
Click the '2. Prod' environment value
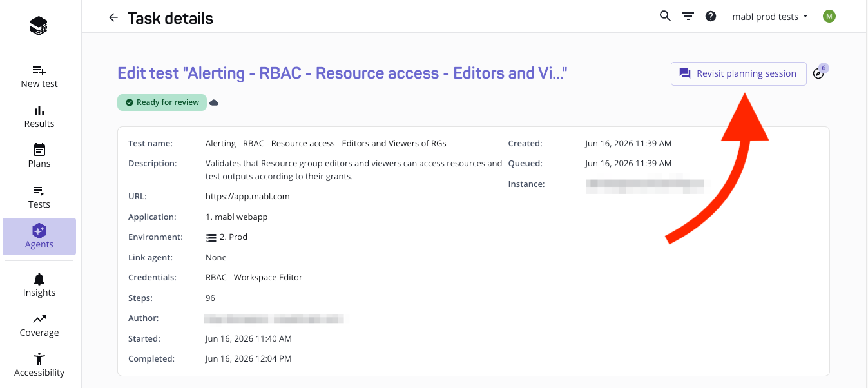pos(233,237)
